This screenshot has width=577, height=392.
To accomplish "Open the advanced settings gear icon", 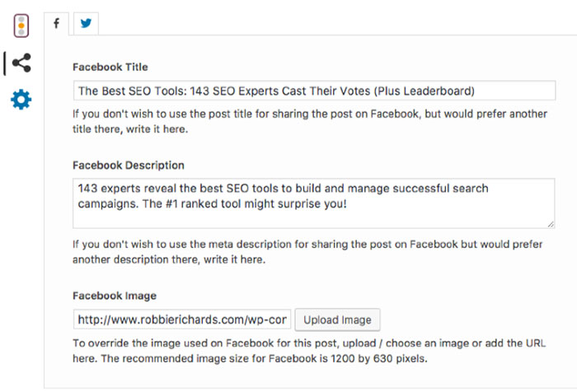I will (x=21, y=100).
